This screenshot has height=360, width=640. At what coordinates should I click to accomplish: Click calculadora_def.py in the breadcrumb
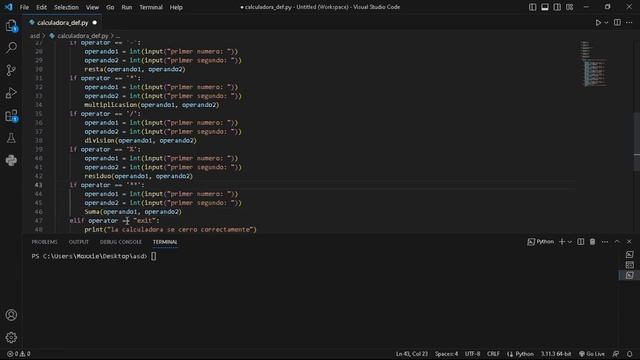(x=82, y=36)
